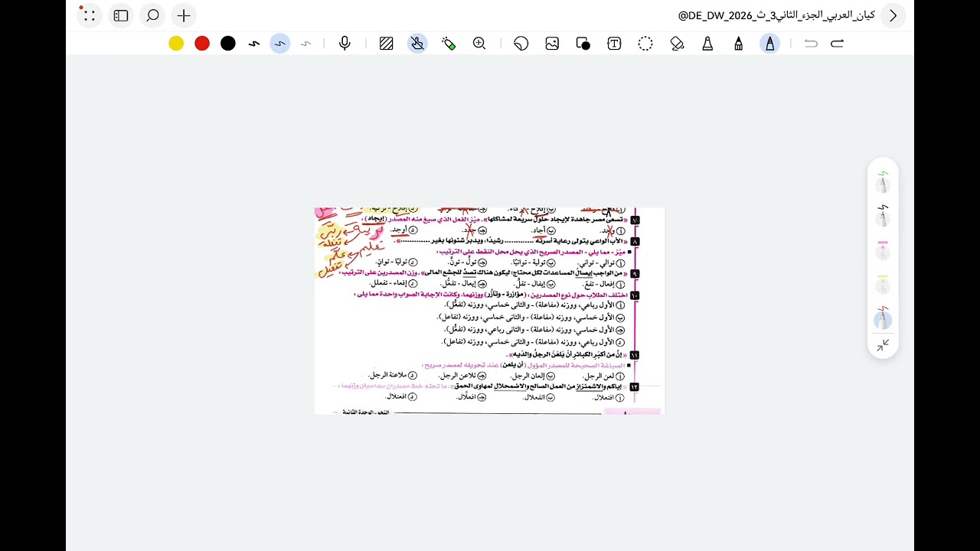Pick the yellow ink color
The height and width of the screenshot is (551, 980).
176,44
